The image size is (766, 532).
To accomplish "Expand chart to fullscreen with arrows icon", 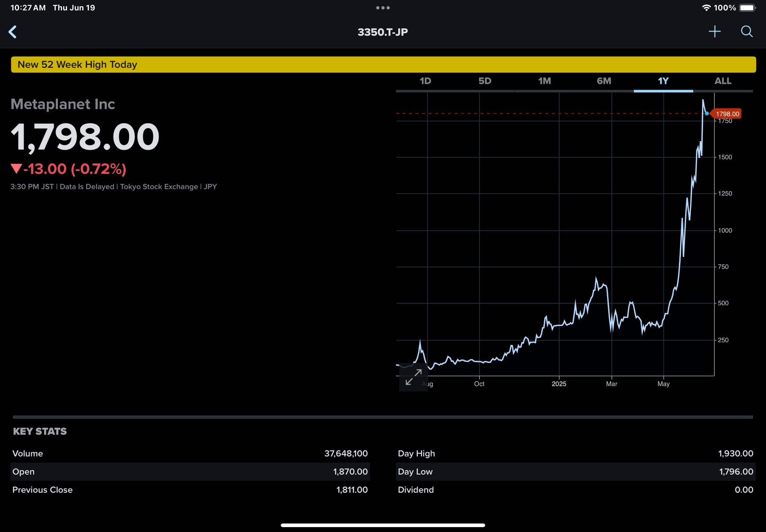I will click(413, 377).
